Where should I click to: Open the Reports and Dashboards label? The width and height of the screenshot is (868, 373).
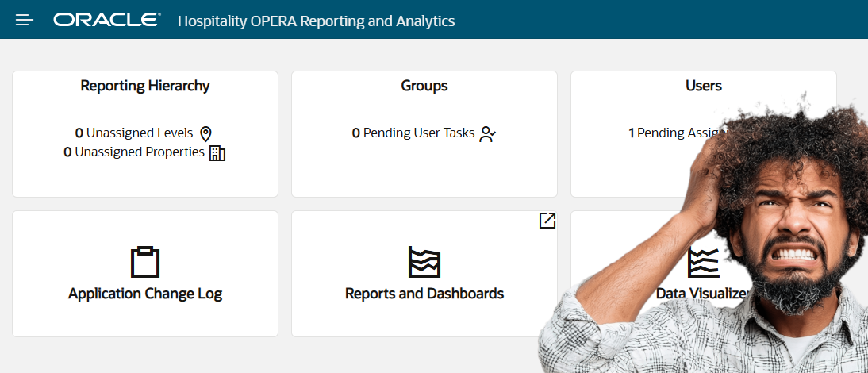424,294
